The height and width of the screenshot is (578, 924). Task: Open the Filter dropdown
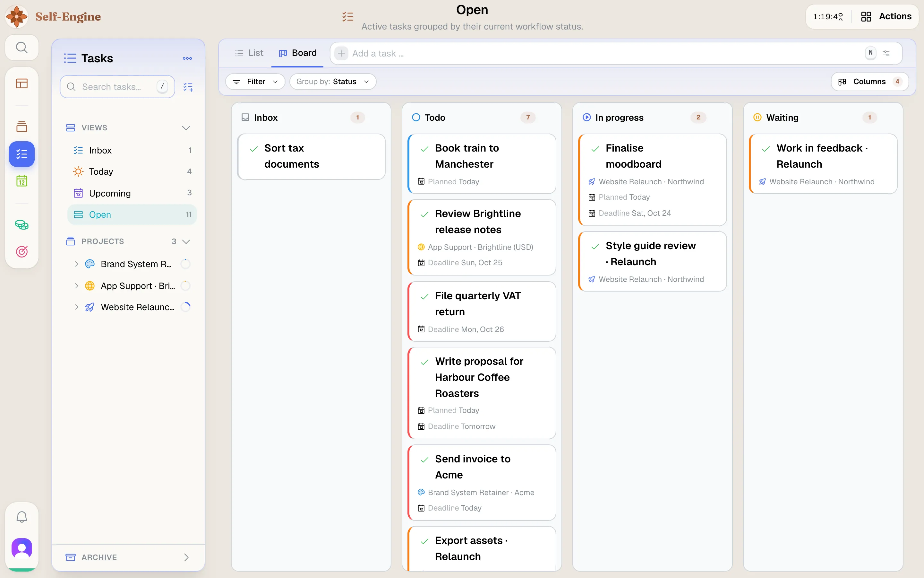255,82
